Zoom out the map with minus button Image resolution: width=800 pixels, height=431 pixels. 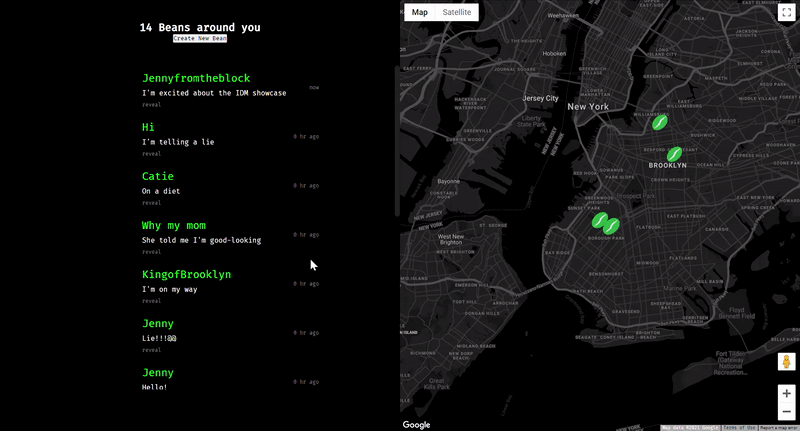click(787, 412)
